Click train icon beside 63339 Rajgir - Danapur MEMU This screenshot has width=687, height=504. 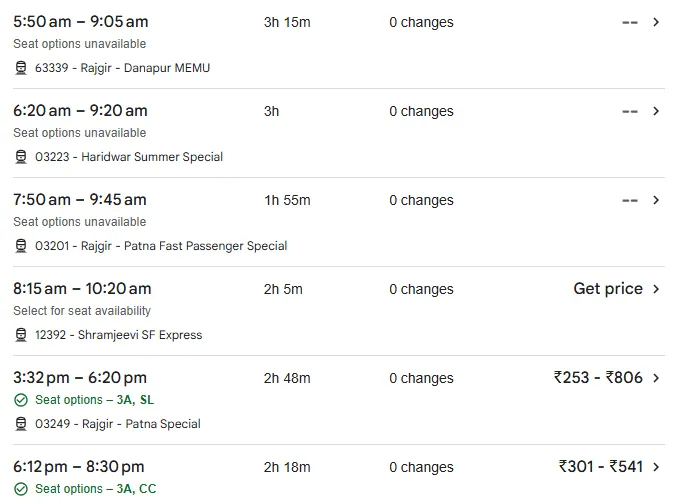tap(21, 68)
